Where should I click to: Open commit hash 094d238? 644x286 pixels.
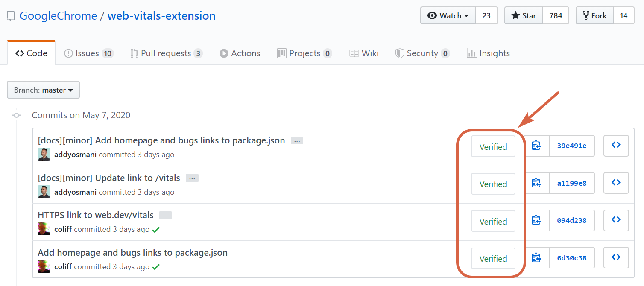[572, 220]
